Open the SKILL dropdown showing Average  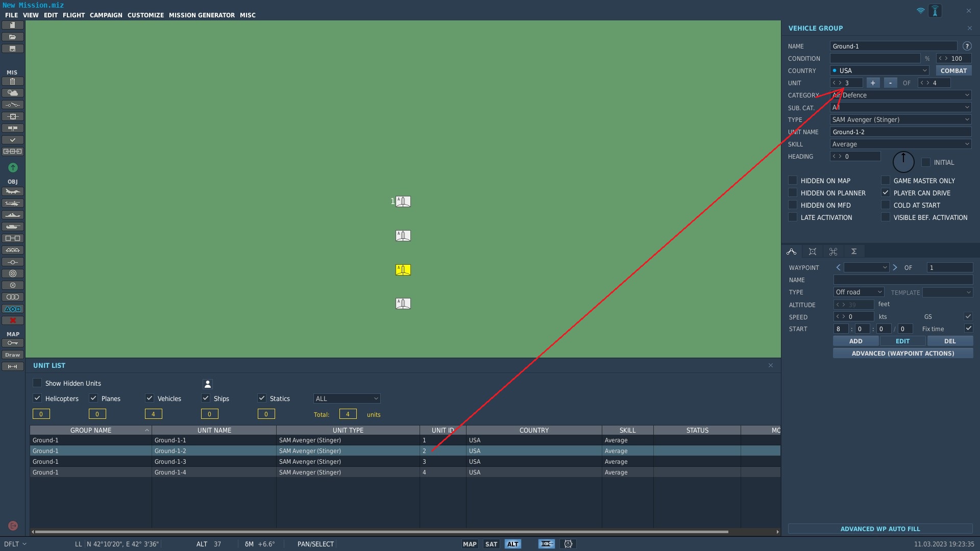click(x=900, y=144)
